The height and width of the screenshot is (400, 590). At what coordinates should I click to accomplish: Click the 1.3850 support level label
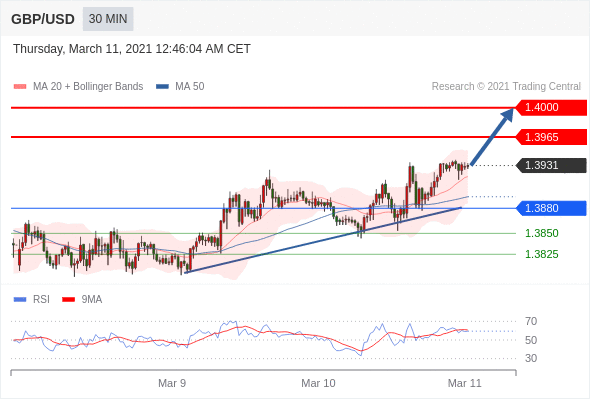[x=541, y=233]
